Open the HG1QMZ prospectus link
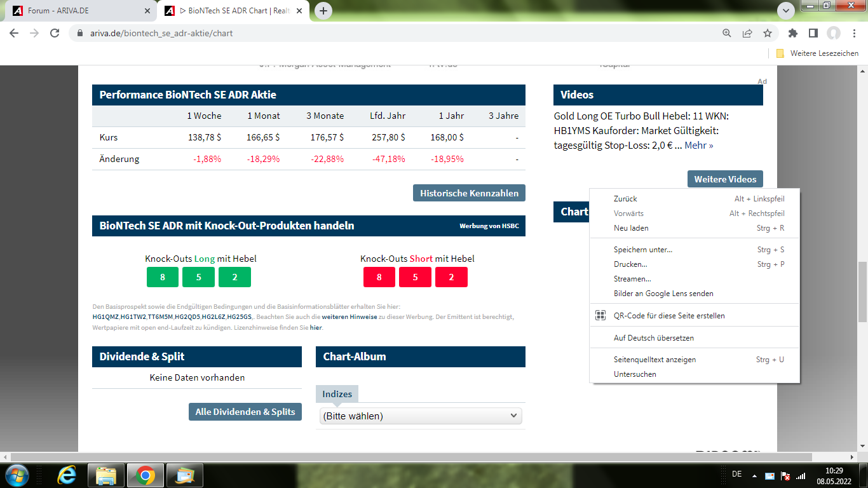 coord(105,316)
